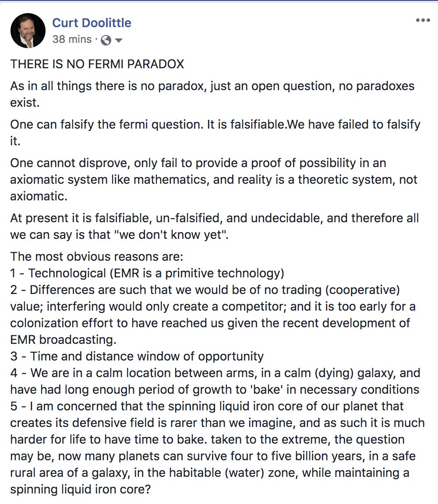438x504 pixels.
Task: Click reason 5 about spinning liquid iron core
Action: [217, 406]
